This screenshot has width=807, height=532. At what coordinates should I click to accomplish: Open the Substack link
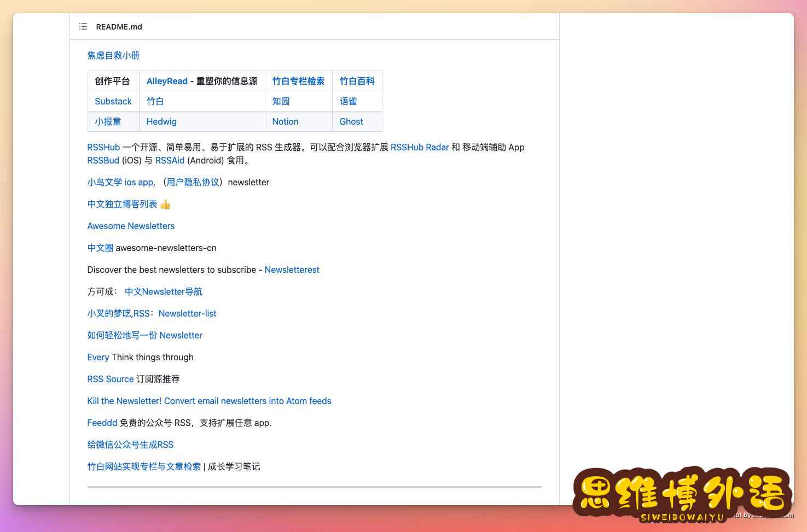113,101
